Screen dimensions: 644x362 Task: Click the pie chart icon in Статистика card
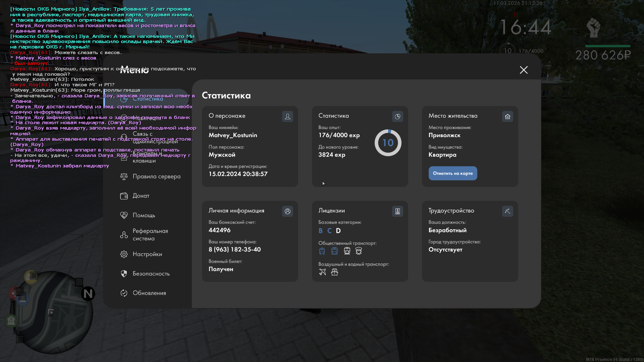point(397,116)
